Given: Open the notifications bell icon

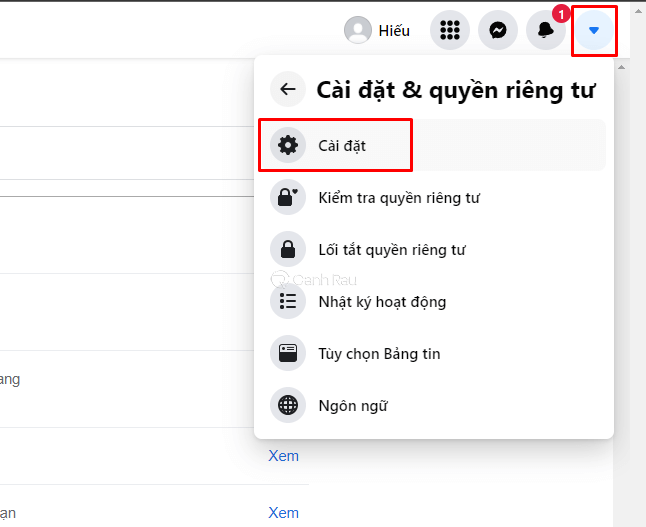Looking at the screenshot, I should pyautogui.click(x=546, y=30).
